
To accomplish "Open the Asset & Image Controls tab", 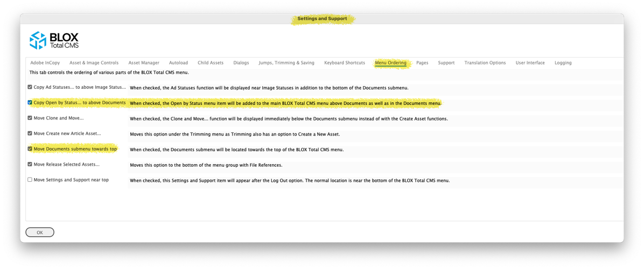I will click(x=94, y=63).
